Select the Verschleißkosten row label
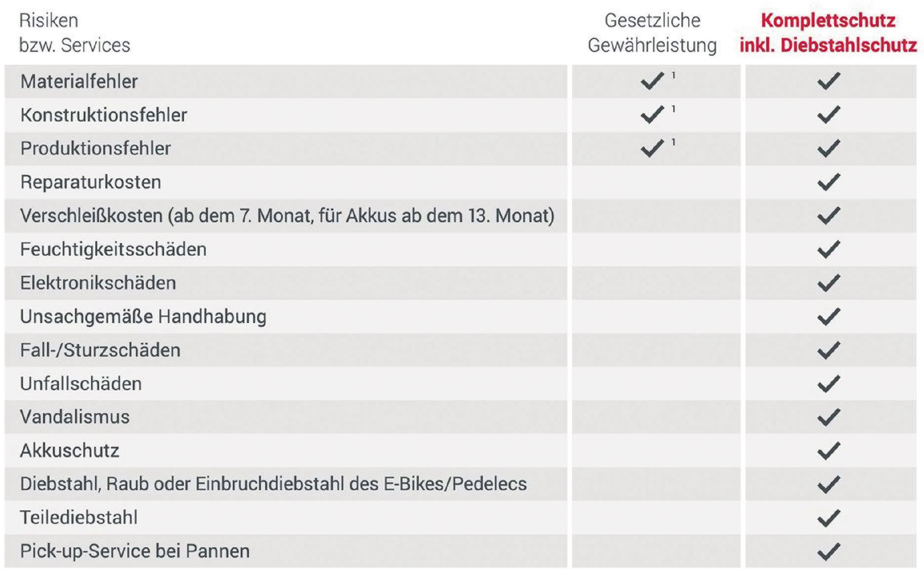Viewport: 924px width, 578px height. coord(287,215)
